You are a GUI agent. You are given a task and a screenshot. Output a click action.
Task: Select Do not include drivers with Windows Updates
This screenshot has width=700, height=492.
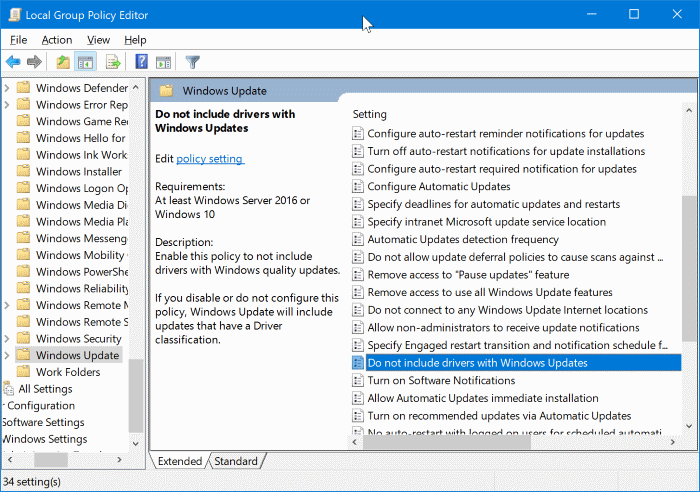[524, 363]
